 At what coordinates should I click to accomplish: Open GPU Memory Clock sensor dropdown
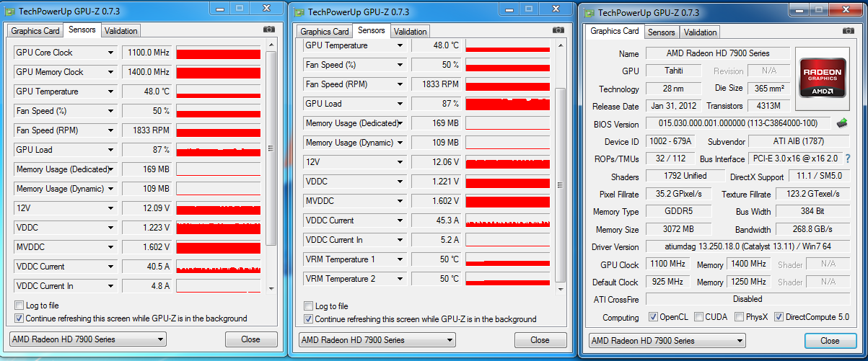110,72
